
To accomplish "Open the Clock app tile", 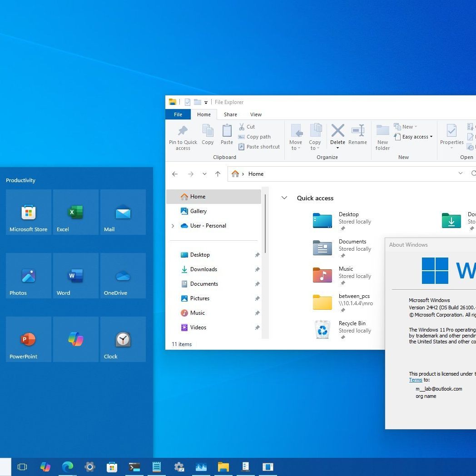I will pyautogui.click(x=123, y=339).
